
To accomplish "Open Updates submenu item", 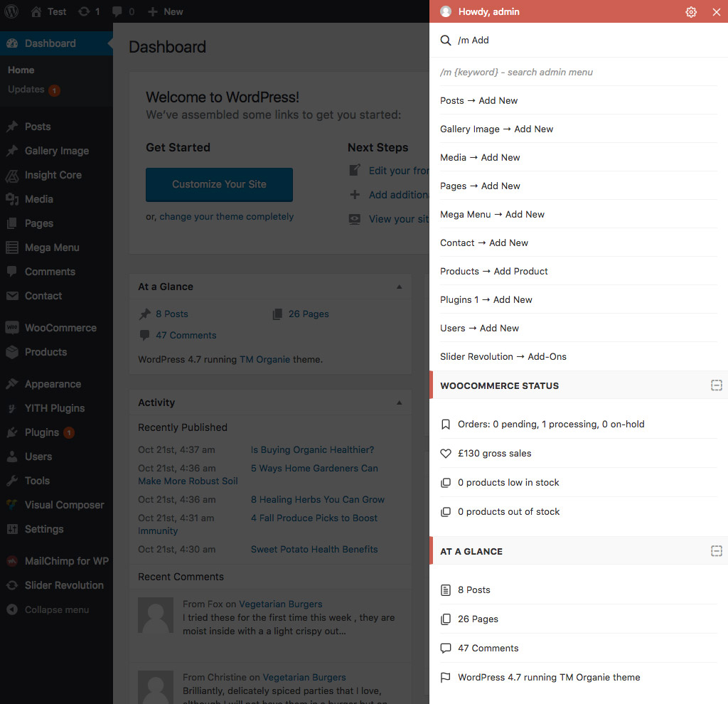I will point(33,89).
